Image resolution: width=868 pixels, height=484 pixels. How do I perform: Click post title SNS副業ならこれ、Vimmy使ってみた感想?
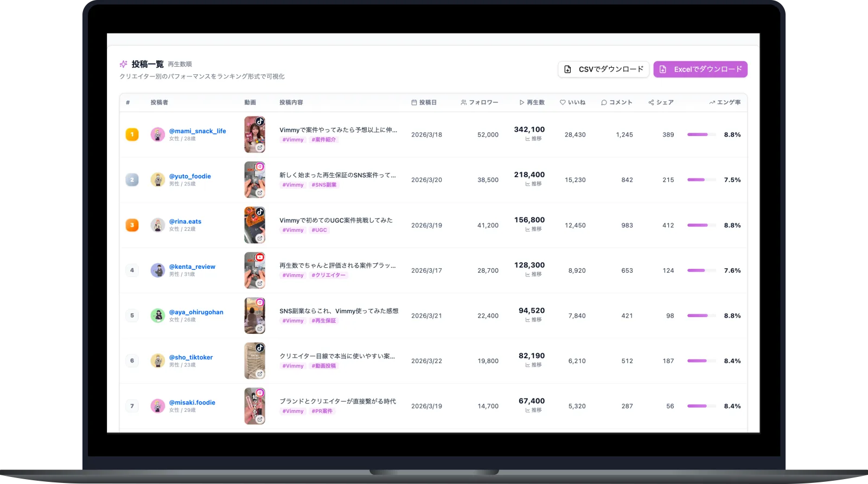coord(339,311)
